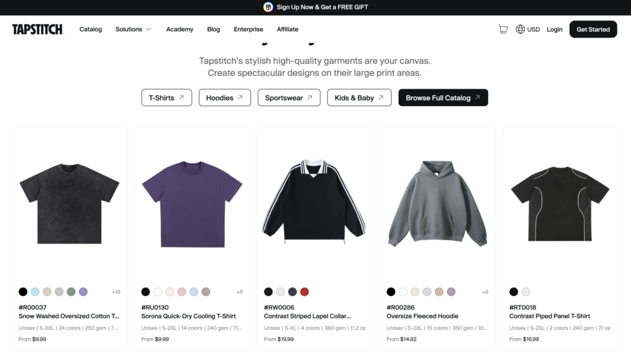
Task: Show +9 more colors for Oversize Fleeced Hoodie
Action: click(484, 292)
